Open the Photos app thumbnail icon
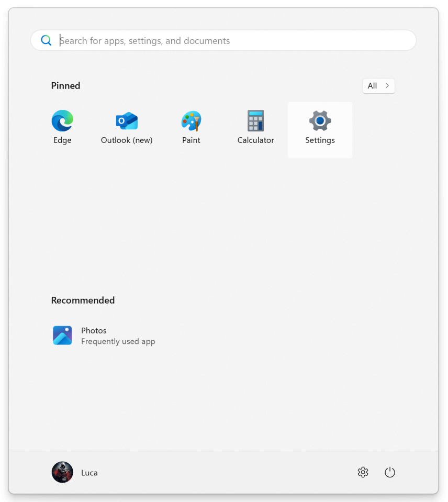Image resolution: width=448 pixels, height=502 pixels. click(x=62, y=335)
